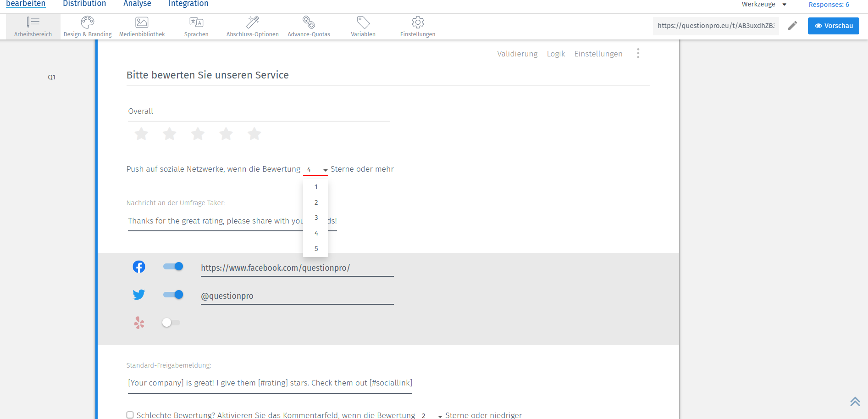Image resolution: width=868 pixels, height=419 pixels.
Task: Switch to the Integration tab
Action: pyautogui.click(x=188, y=4)
